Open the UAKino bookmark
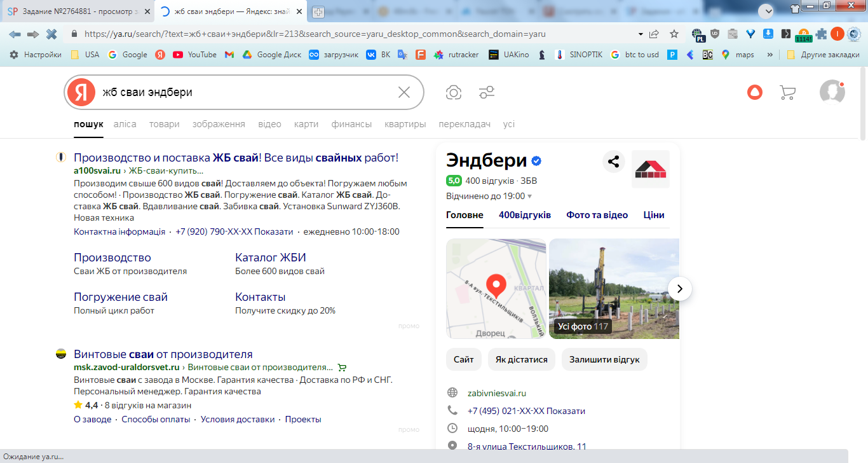The width and height of the screenshot is (868, 463). (x=508, y=55)
